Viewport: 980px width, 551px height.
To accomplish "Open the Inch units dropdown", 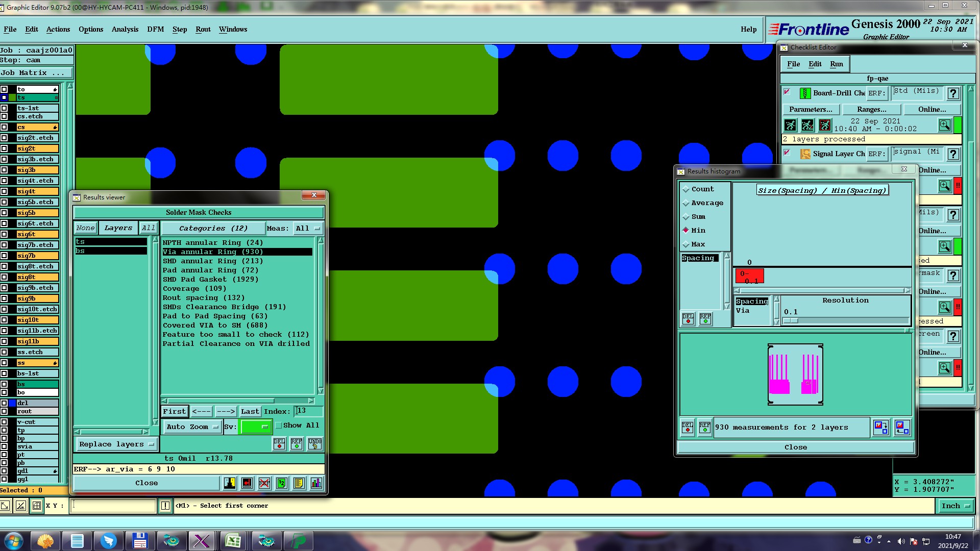I will (955, 506).
